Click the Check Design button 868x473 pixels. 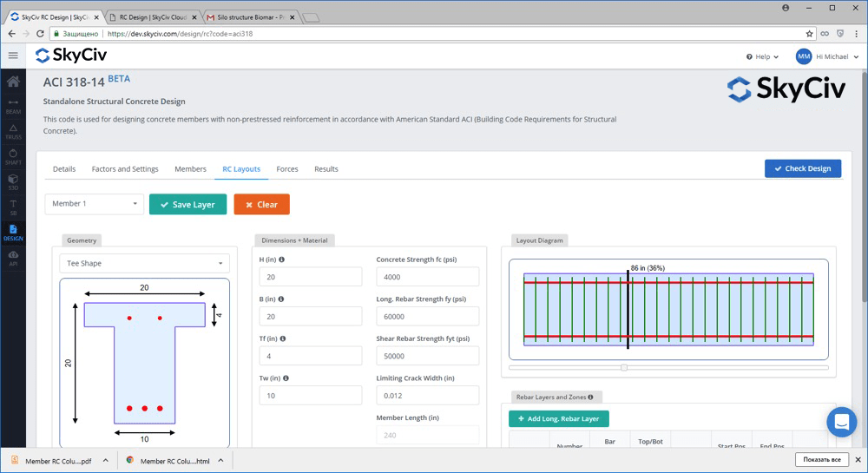(803, 168)
